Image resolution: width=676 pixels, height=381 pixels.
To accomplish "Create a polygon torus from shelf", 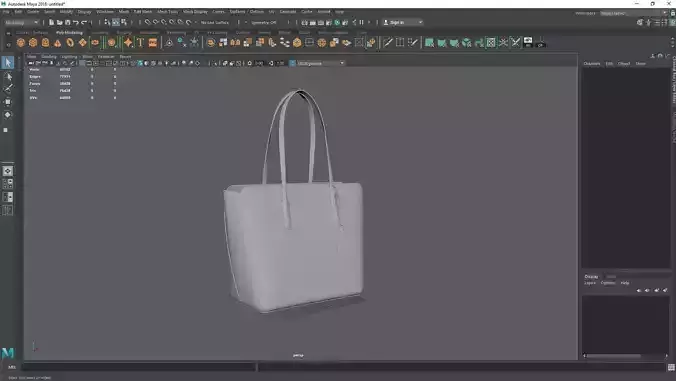I will click(70, 42).
